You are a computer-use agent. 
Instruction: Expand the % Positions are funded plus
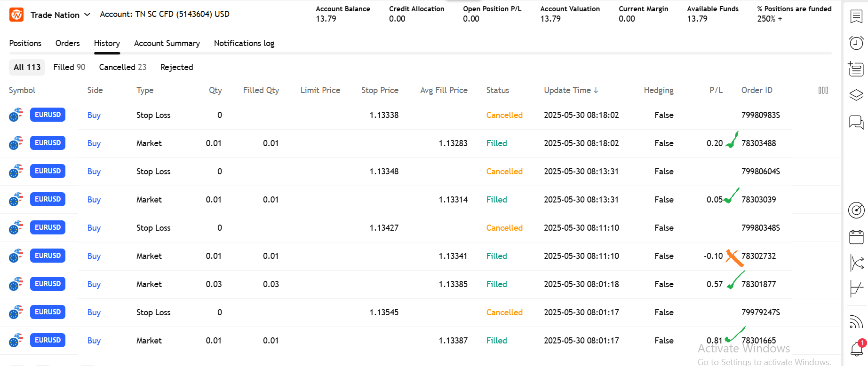tap(780, 19)
